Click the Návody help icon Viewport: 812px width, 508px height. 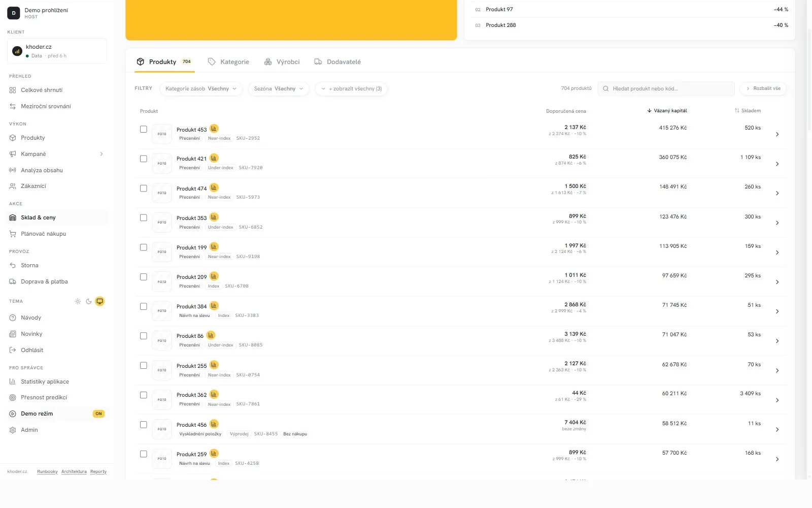tap(13, 317)
